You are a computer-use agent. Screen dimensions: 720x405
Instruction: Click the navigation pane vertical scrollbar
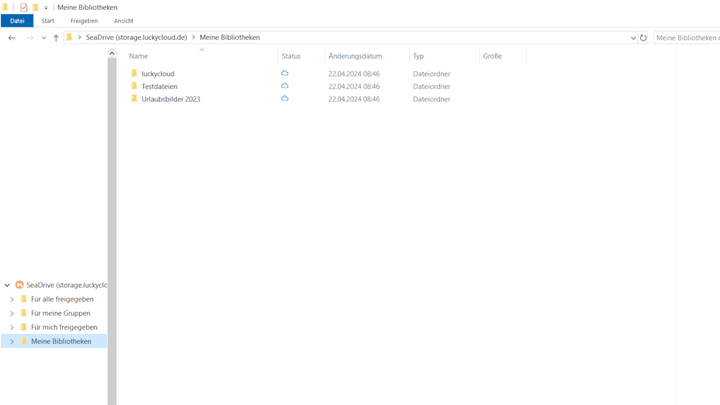(x=112, y=231)
